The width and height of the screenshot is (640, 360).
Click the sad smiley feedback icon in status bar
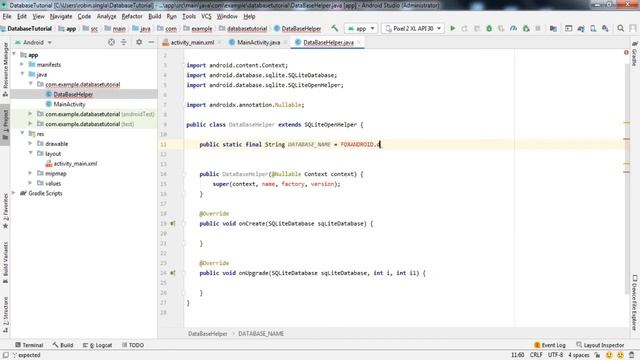click(x=620, y=355)
